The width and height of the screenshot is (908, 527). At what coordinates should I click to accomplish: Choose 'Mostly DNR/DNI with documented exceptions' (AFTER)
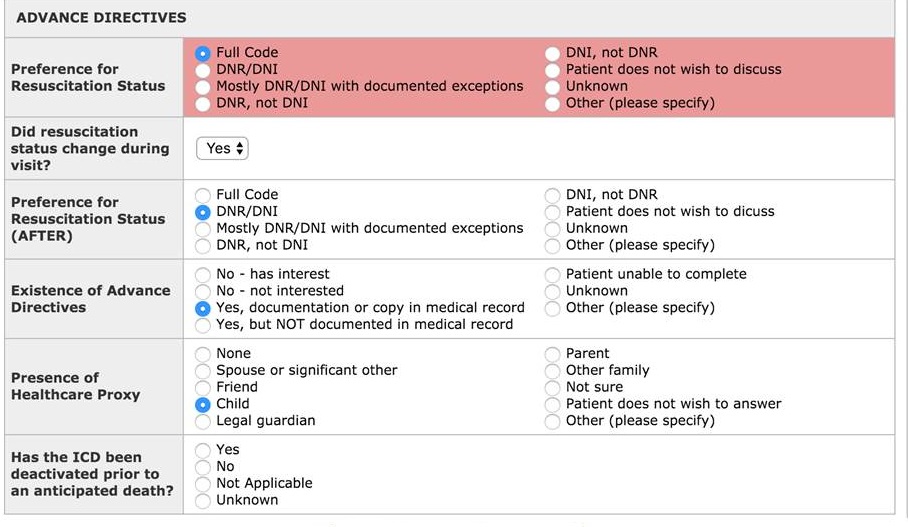click(x=203, y=229)
